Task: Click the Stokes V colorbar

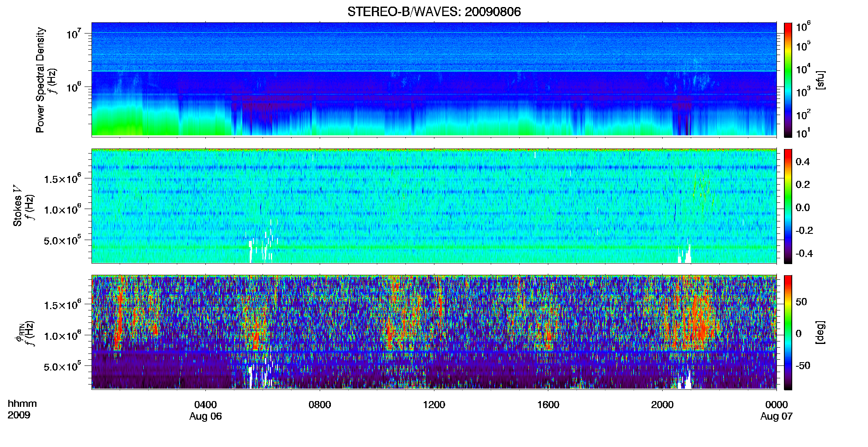Action: (x=788, y=206)
